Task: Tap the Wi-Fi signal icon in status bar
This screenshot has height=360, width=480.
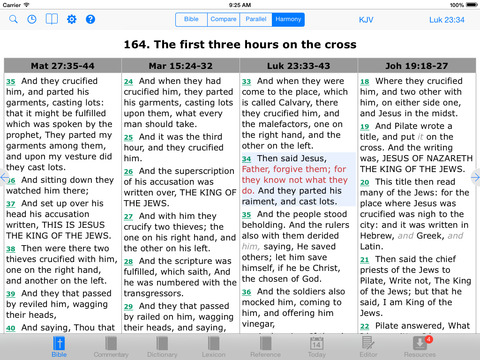Action: [x=26, y=5]
